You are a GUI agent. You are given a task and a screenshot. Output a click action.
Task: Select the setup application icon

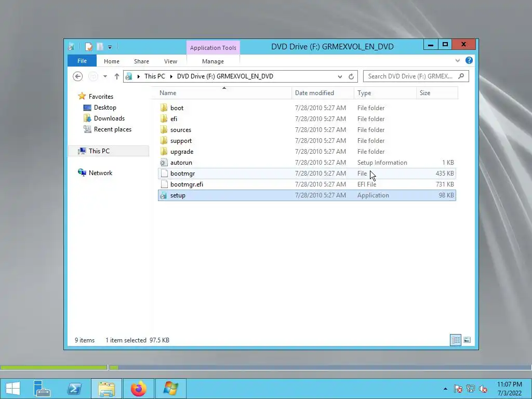point(164,195)
